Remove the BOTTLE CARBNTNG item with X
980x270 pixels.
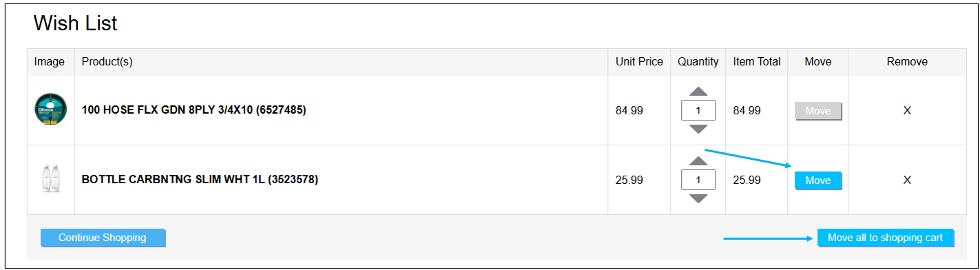click(907, 180)
